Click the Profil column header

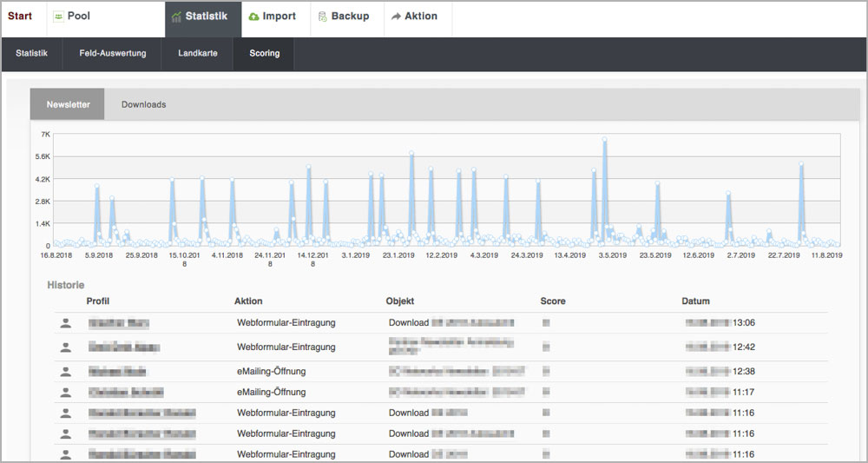pyautogui.click(x=98, y=301)
